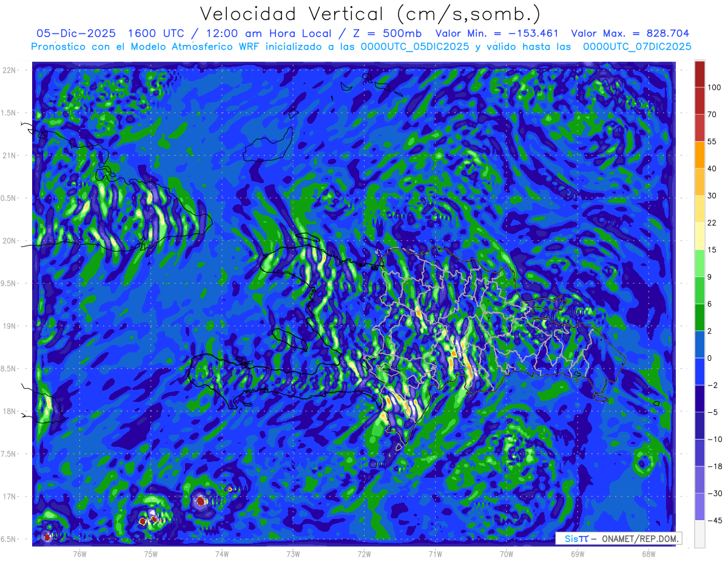The height and width of the screenshot is (562, 728).
Task: Click the "Valor Max. = 828.704" text
Action: click(x=630, y=33)
